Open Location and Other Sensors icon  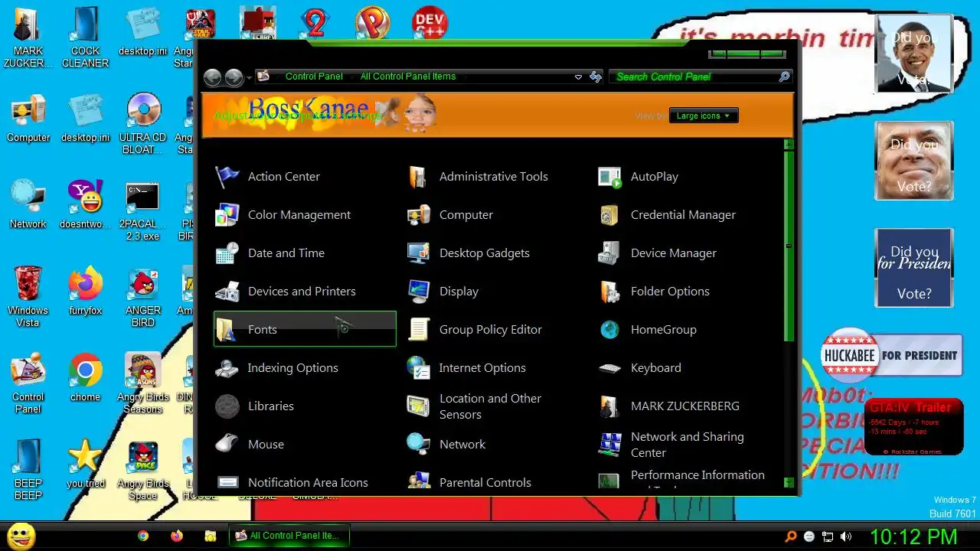click(418, 406)
